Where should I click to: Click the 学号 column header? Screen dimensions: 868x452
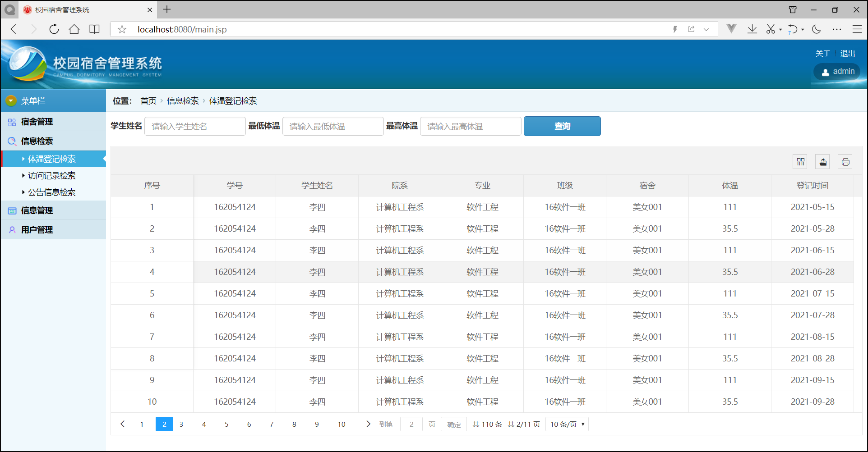pyautogui.click(x=235, y=186)
